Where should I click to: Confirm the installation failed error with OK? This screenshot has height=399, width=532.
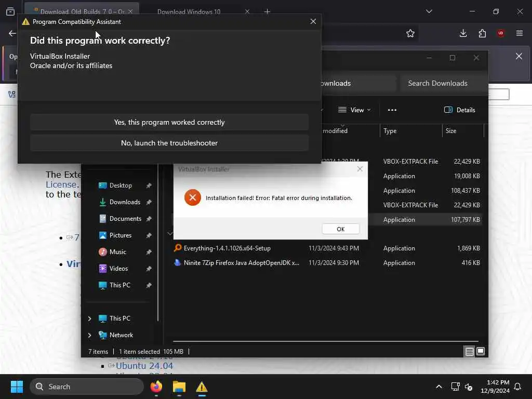340,229
